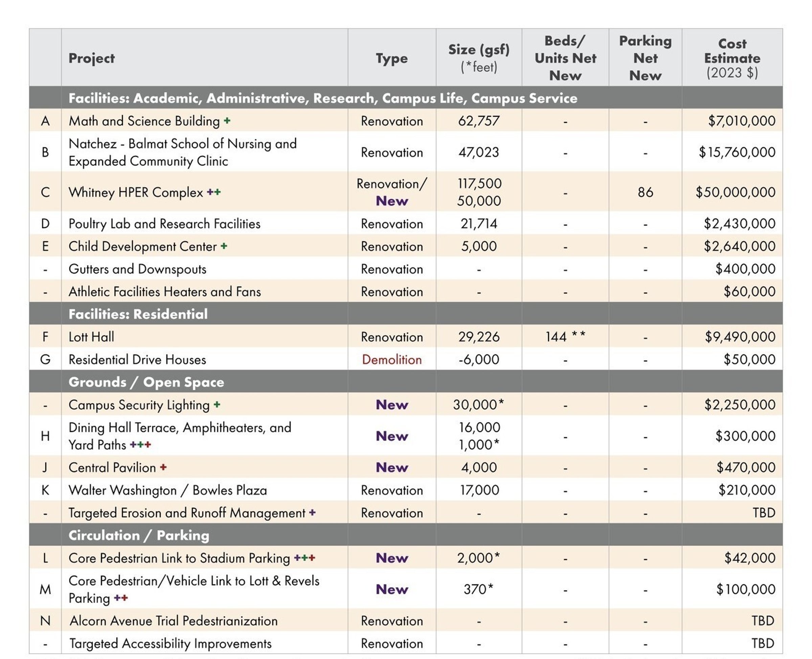Screen dimensions: 812x659
Task: Click Alcorn Avenue Trial Pedestrianization row name
Action: (x=174, y=621)
